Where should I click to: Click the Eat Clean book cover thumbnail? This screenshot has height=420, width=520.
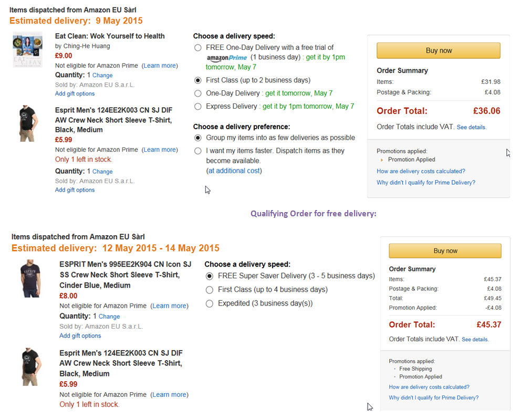[27, 49]
